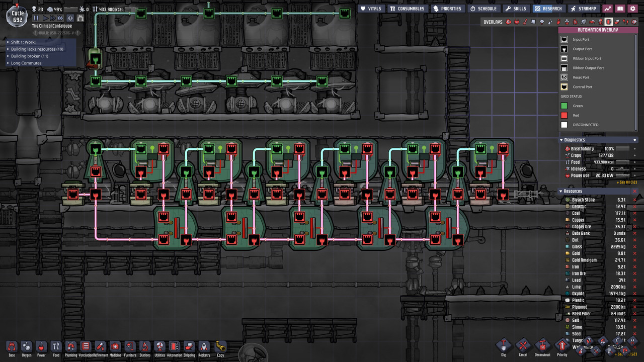Viewport: 644px width, 362px height.
Task: Open the Vitals screen
Action: pyautogui.click(x=371, y=9)
